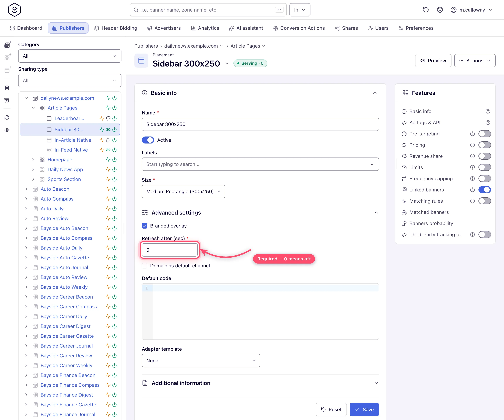This screenshot has width=504, height=420.
Task: Click the archive icon in left rail
Action: coord(7,100)
